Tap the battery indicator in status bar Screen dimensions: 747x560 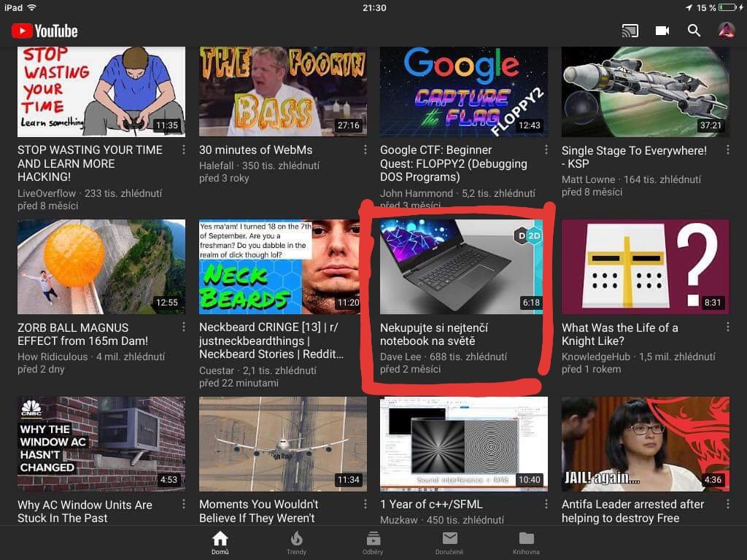coord(727,7)
